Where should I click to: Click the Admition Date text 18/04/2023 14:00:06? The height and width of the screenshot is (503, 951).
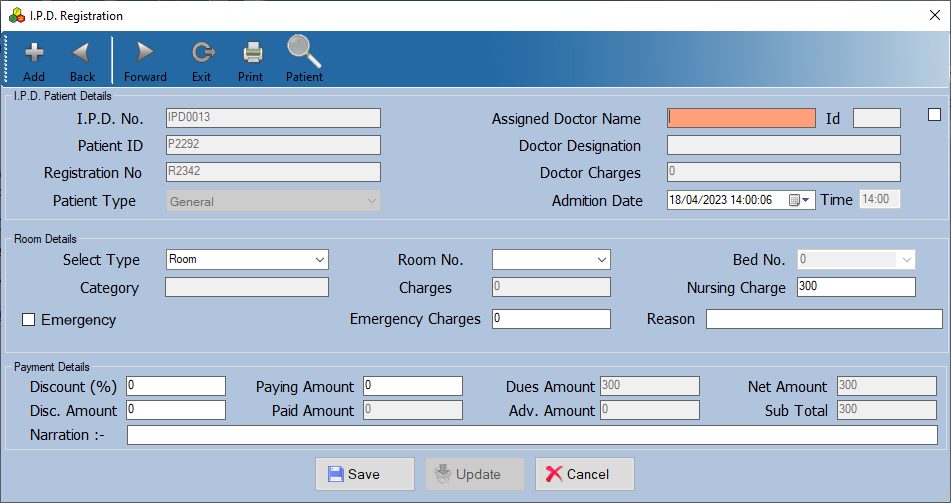[x=721, y=200]
